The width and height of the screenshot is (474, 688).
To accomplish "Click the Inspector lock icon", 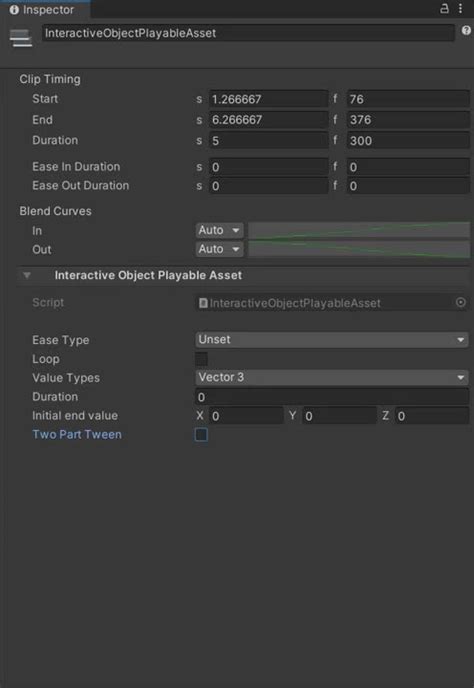I will (444, 8).
